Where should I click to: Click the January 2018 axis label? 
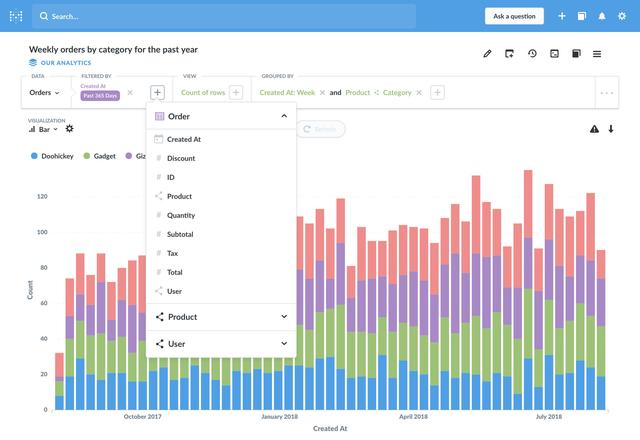click(279, 417)
